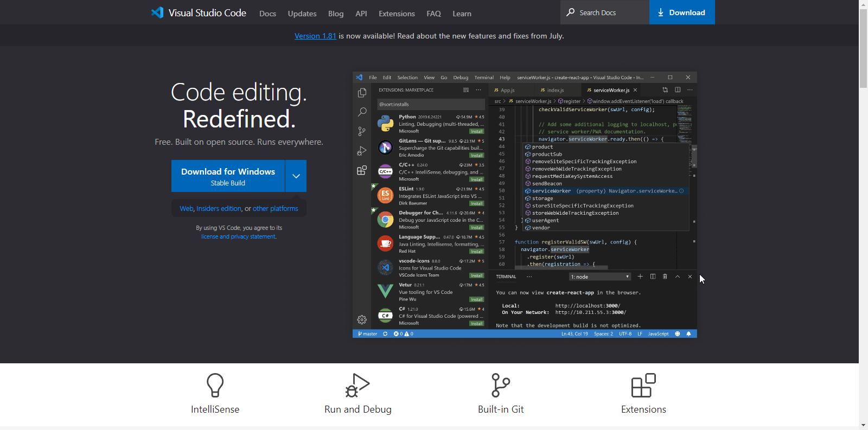The width and height of the screenshot is (868, 430).
Task: Open the API navigation item
Action: point(361,14)
